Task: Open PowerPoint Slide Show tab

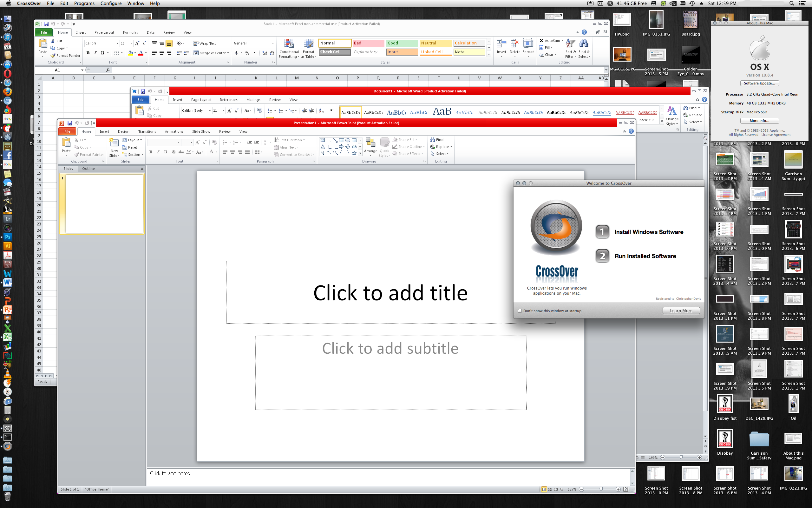Action: pos(201,131)
